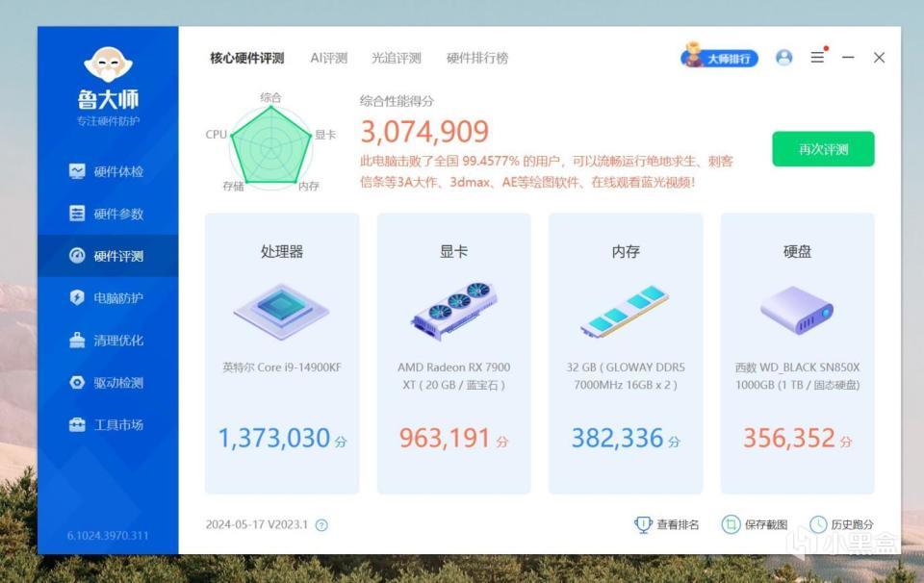
Task: Click the AMD Radeon RX 7900 XT text
Action: (453, 376)
